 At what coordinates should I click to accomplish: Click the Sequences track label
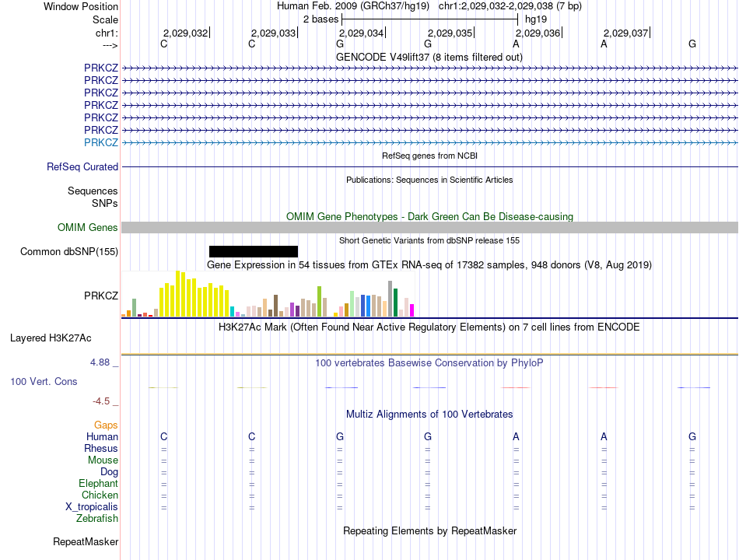93,191
